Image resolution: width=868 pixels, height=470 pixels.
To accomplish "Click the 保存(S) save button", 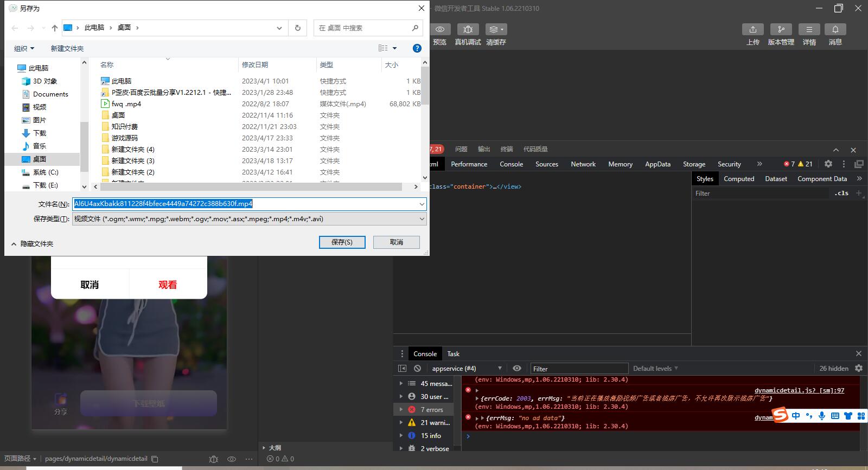I will point(342,242).
